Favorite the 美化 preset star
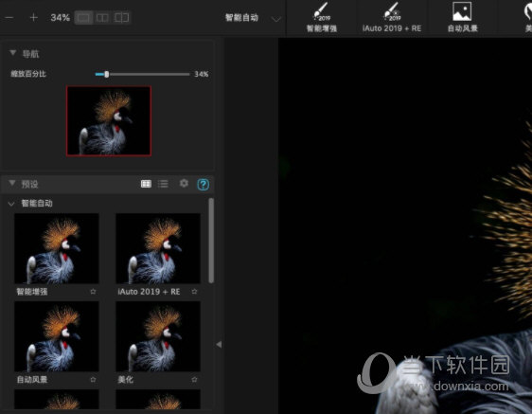This screenshot has width=532, height=414. tap(194, 379)
